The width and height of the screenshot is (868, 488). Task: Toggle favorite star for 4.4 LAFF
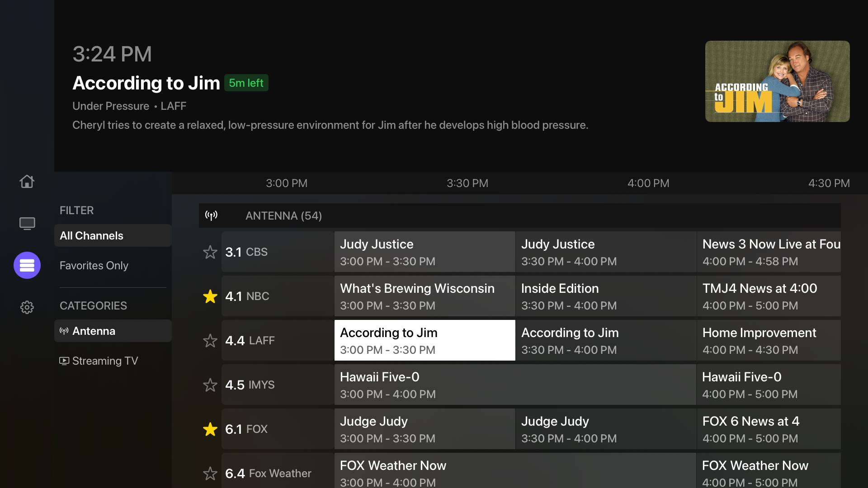pyautogui.click(x=210, y=341)
